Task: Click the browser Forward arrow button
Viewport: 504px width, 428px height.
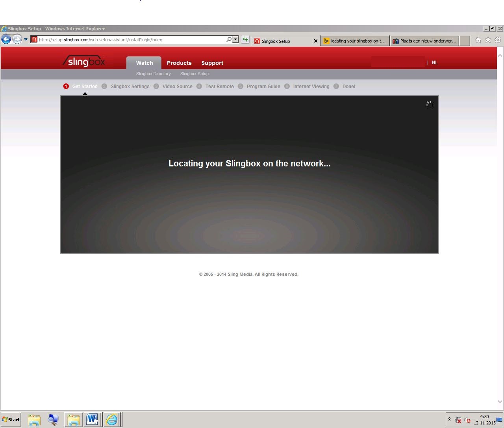Action: [x=17, y=39]
